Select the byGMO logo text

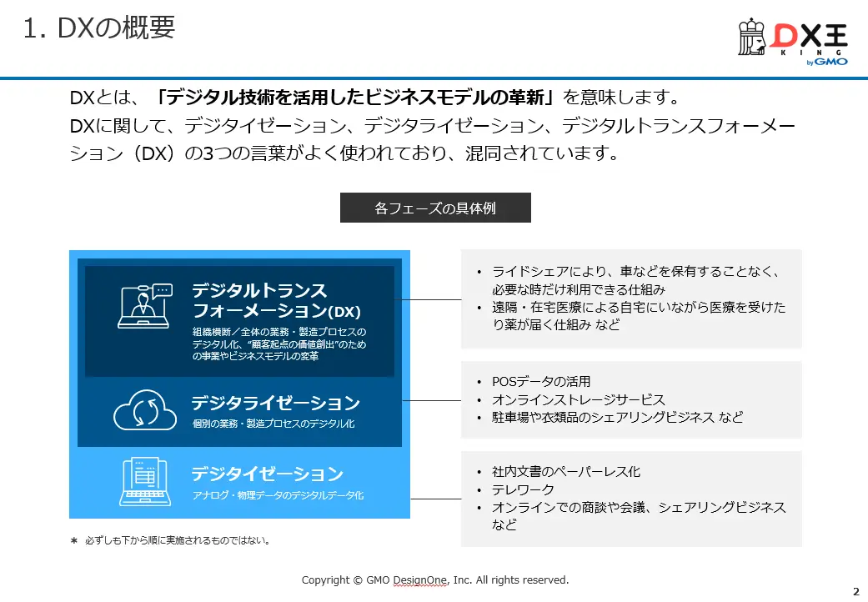[x=828, y=62]
